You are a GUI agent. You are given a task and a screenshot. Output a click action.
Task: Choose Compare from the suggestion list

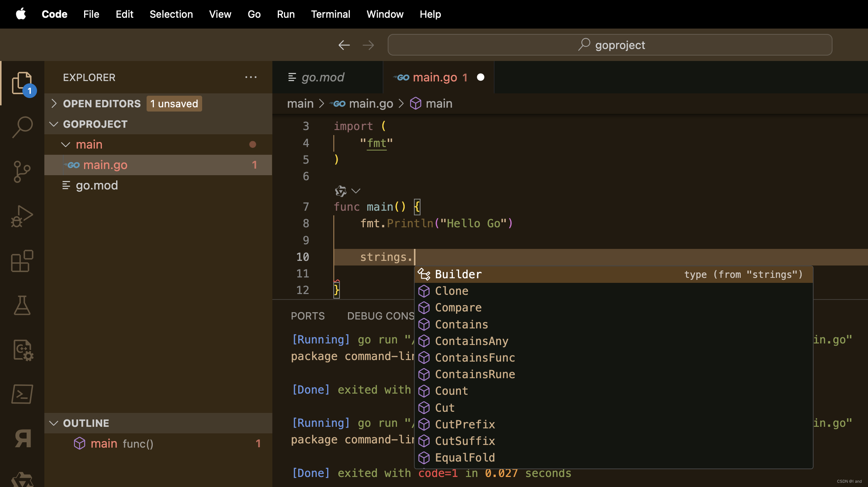(x=613, y=308)
